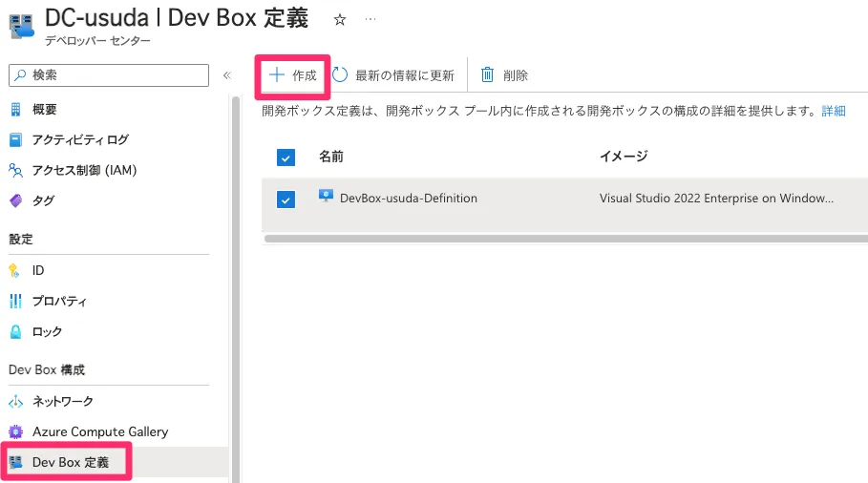Click the Visual Studio 2022 Enterprise image cell

[x=716, y=199]
